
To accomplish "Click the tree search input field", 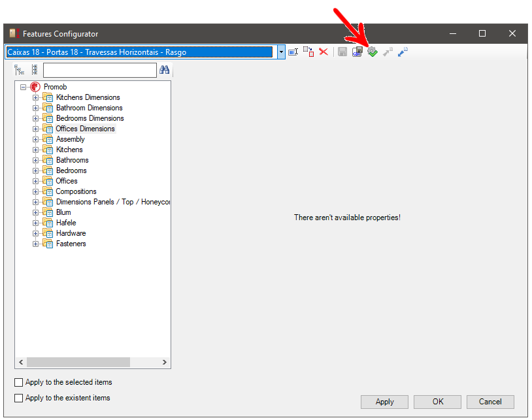I will (100, 70).
